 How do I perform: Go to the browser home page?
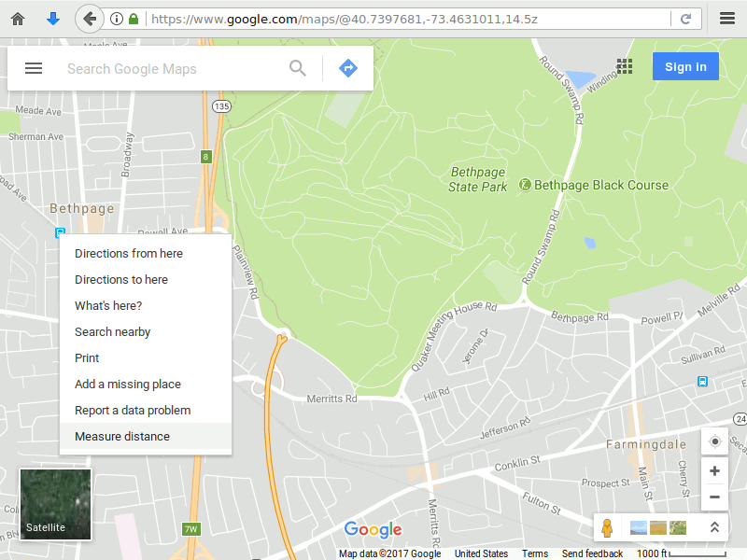click(x=18, y=19)
